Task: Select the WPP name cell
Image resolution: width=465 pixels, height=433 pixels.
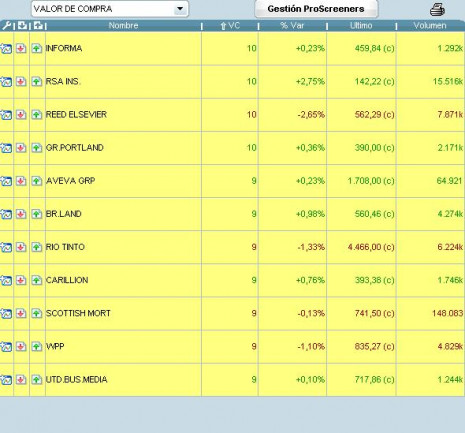Action: coord(123,347)
